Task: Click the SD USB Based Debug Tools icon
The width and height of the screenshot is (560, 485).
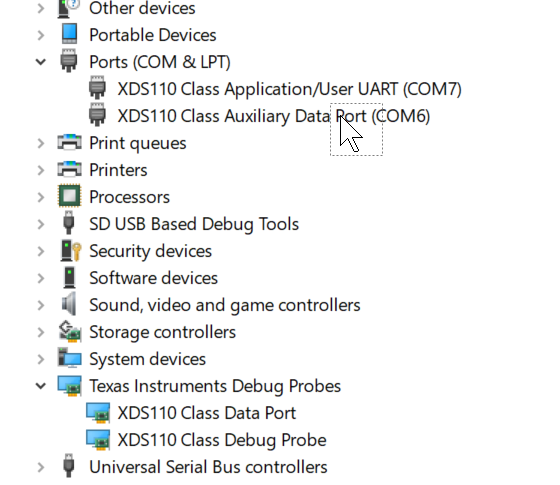Action: 69,223
